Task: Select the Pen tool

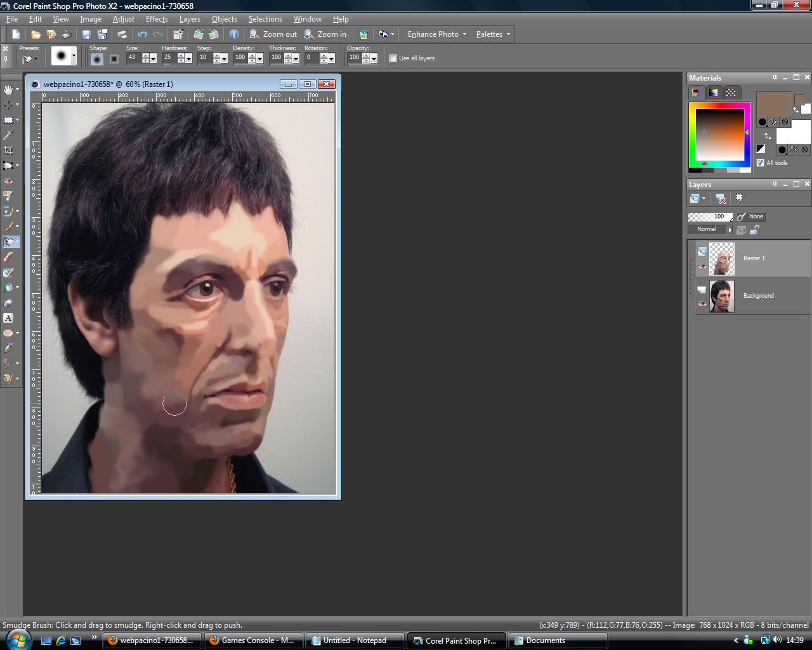Action: point(8,348)
